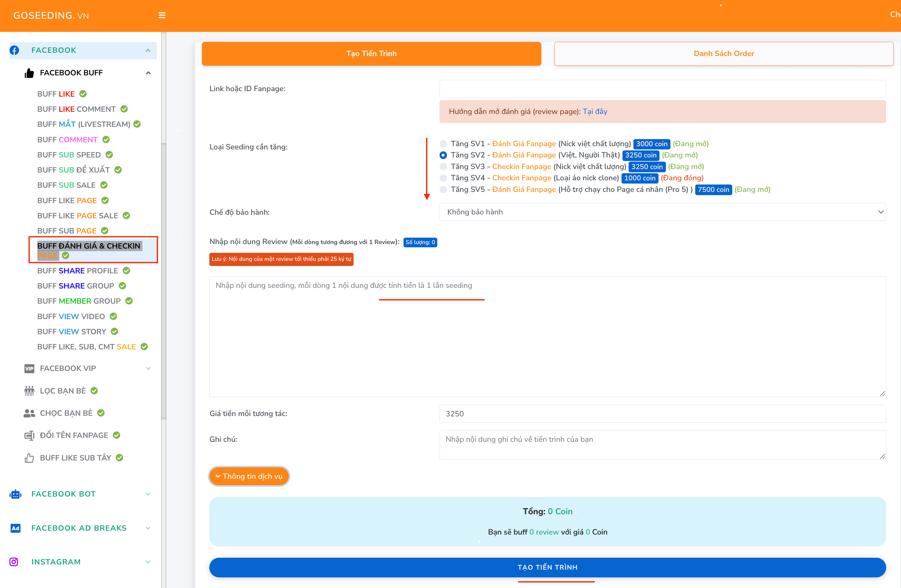Click green check beside BUFF MEMBER GROUP
Image resolution: width=901 pixels, height=588 pixels.
129,301
